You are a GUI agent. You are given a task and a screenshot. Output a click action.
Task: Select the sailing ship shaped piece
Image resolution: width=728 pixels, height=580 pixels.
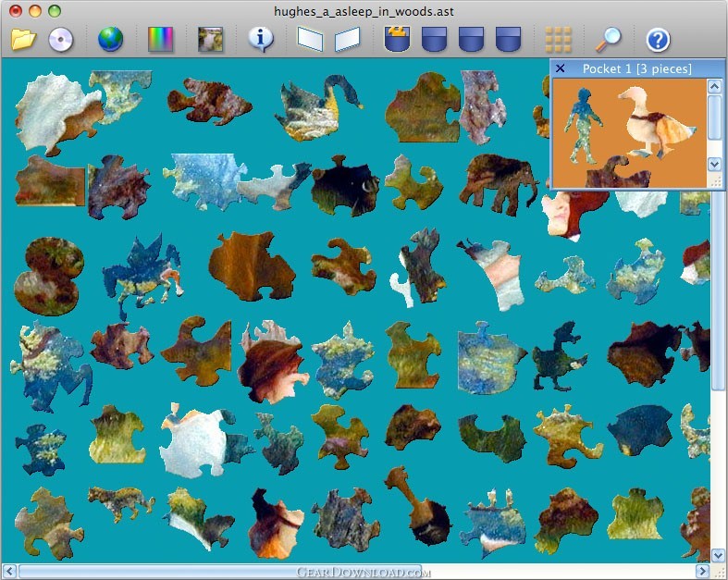tap(495, 523)
